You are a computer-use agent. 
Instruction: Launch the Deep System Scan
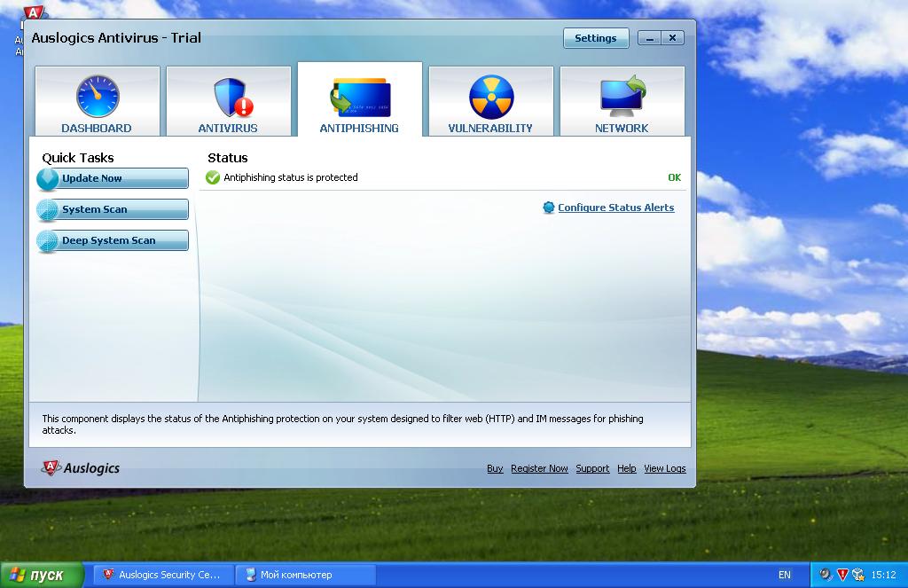point(113,240)
